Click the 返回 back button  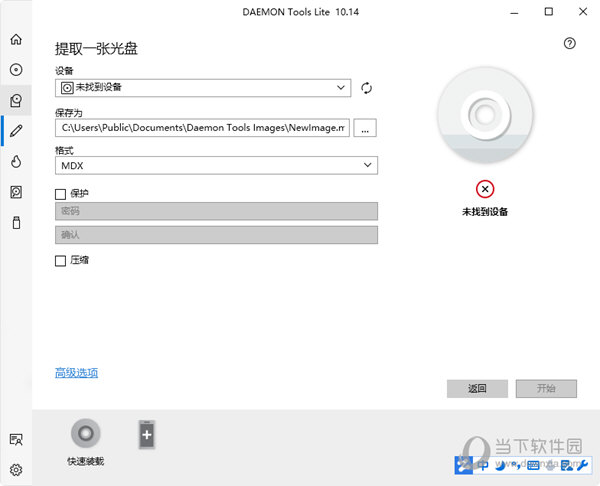click(x=477, y=388)
